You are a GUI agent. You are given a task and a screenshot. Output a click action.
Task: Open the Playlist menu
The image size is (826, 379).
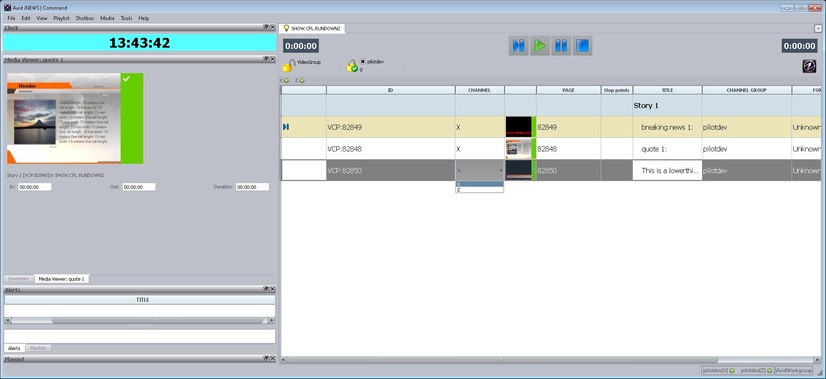61,18
